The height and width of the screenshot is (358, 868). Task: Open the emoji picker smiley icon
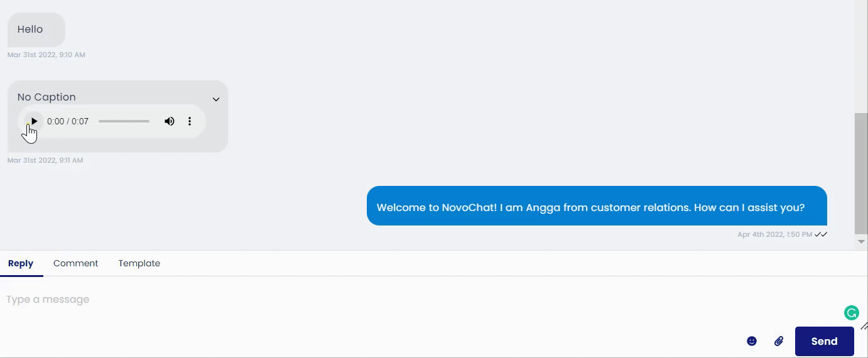(752, 341)
